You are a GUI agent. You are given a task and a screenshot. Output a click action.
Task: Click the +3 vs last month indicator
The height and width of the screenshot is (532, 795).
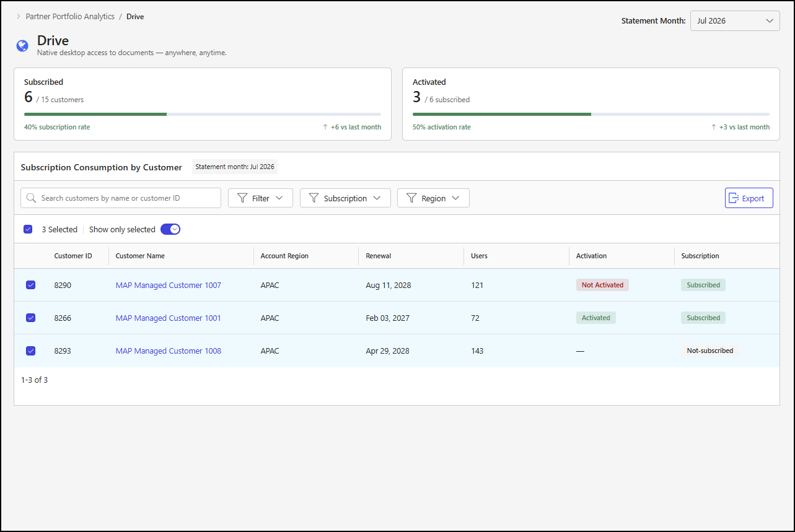pos(740,127)
